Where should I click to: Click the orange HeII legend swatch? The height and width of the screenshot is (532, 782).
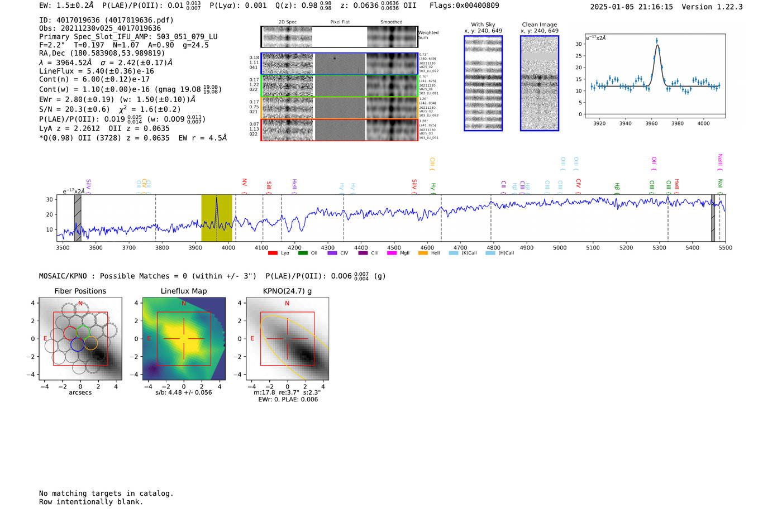coord(423,253)
